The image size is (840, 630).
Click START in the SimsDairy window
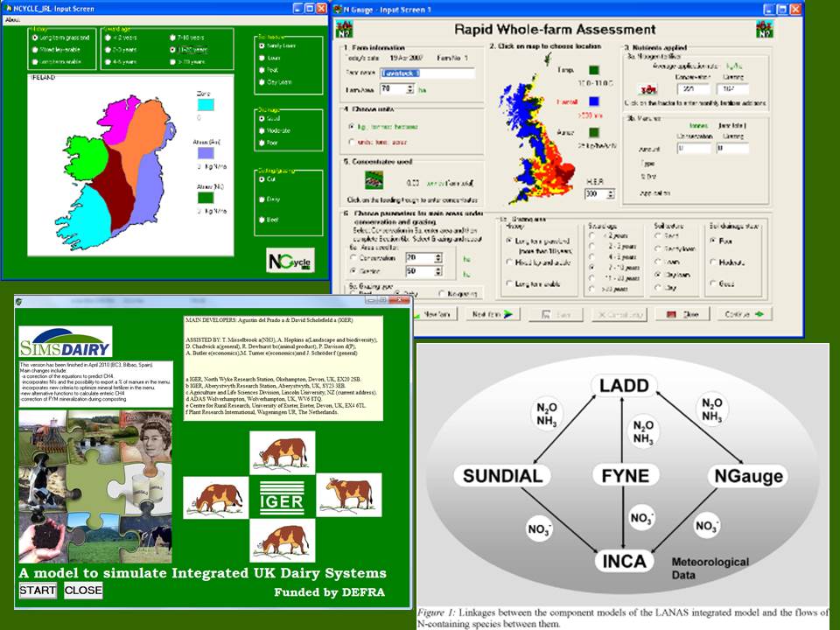click(38, 591)
